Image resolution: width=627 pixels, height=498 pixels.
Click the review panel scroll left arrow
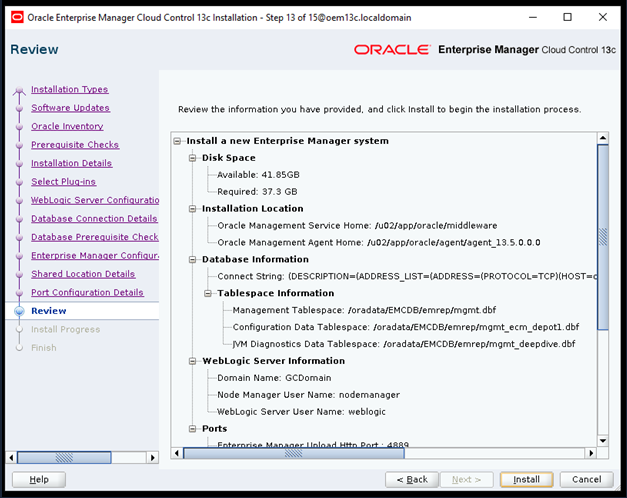[x=177, y=453]
